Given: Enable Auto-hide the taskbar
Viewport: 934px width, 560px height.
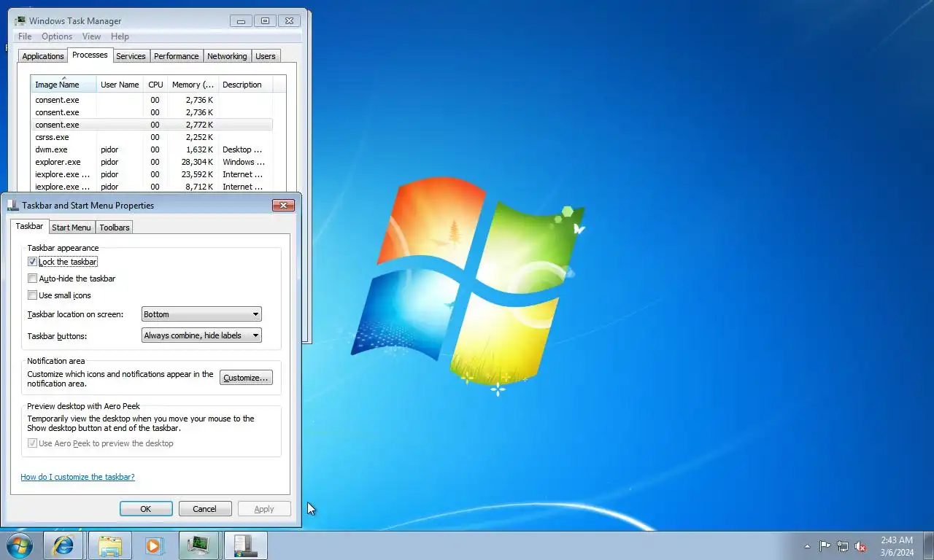Looking at the screenshot, I should pyautogui.click(x=32, y=278).
